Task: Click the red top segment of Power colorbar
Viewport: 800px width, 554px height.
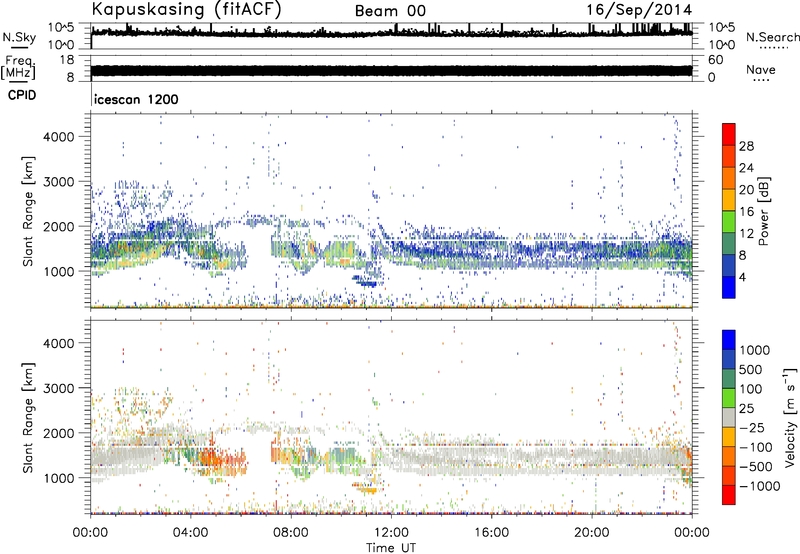Action: point(729,135)
